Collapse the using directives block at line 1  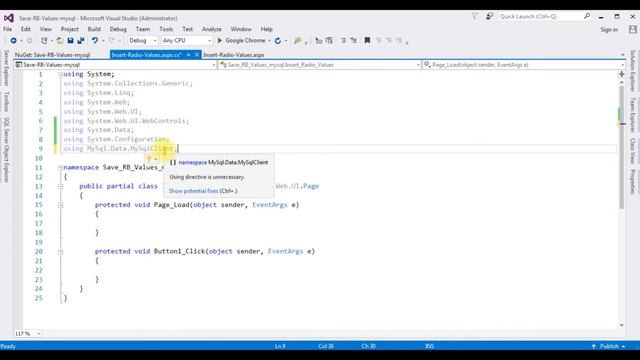(x=60, y=75)
